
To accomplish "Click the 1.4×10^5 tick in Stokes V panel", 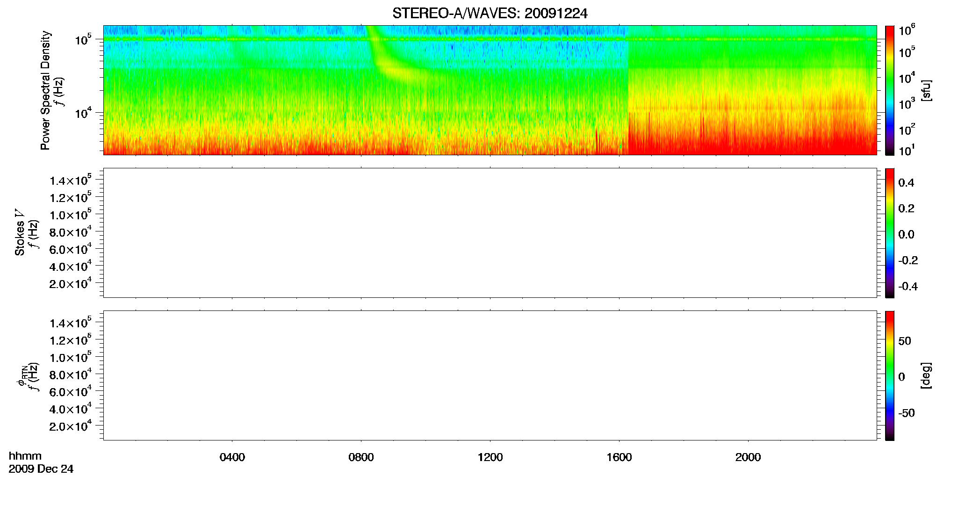I will 71,180.
